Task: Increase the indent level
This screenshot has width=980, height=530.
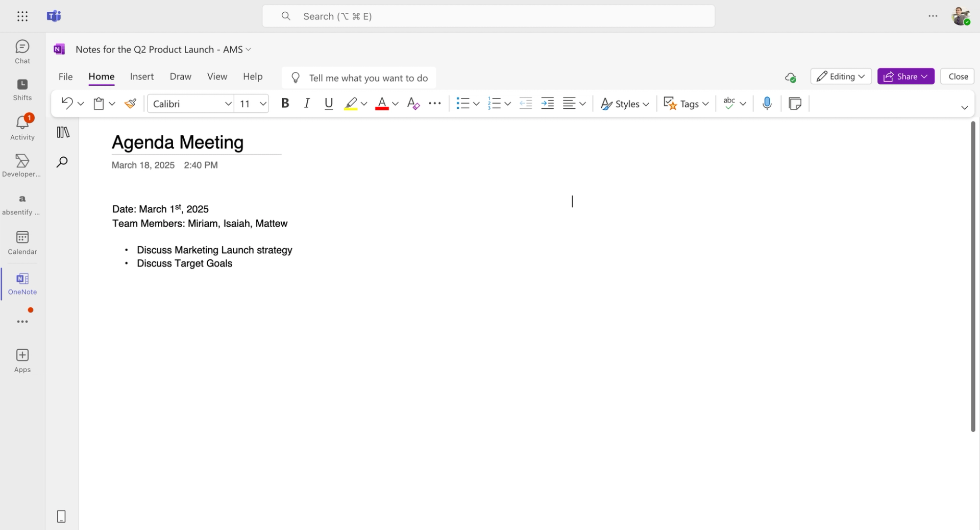Action: [x=548, y=104]
